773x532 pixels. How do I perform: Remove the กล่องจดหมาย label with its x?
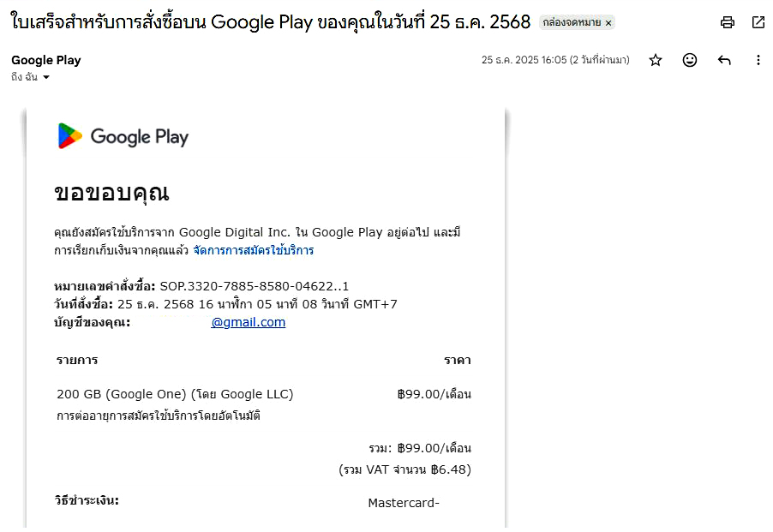click(x=608, y=23)
